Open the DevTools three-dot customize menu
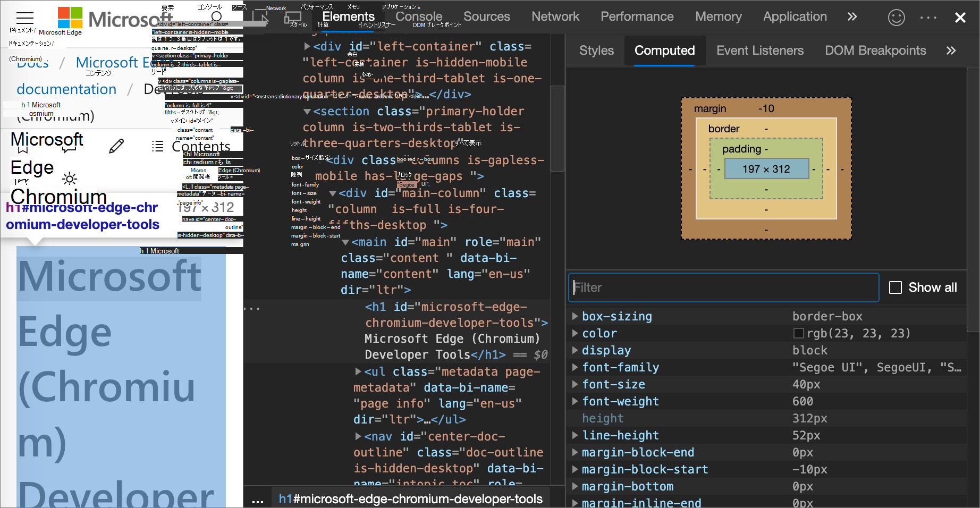Viewport: 980px width, 508px height. pyautogui.click(x=928, y=18)
